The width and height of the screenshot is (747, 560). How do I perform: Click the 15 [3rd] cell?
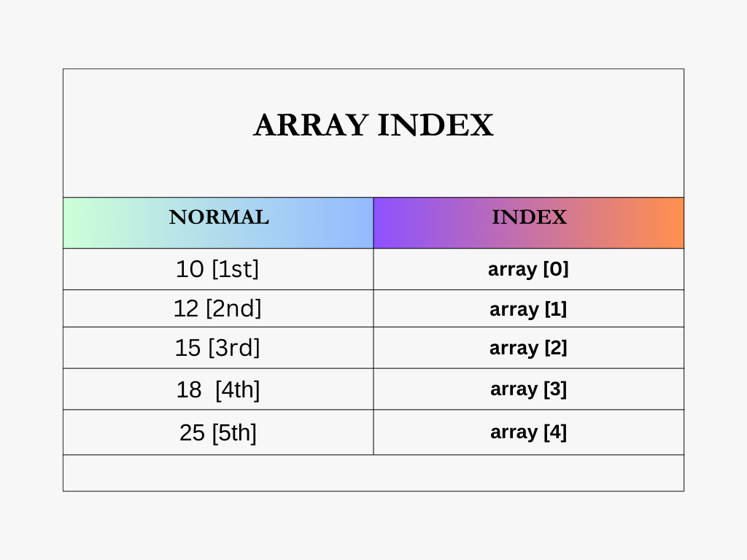coord(218,348)
